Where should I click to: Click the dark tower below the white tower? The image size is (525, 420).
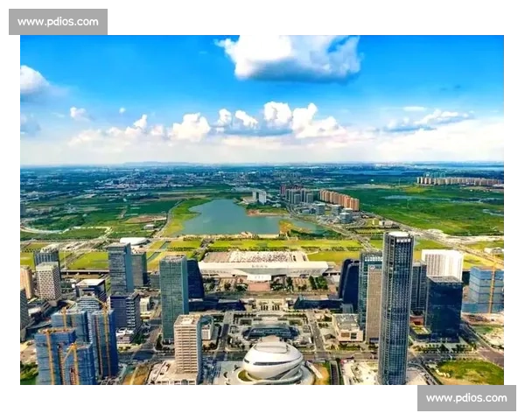tap(444, 306)
